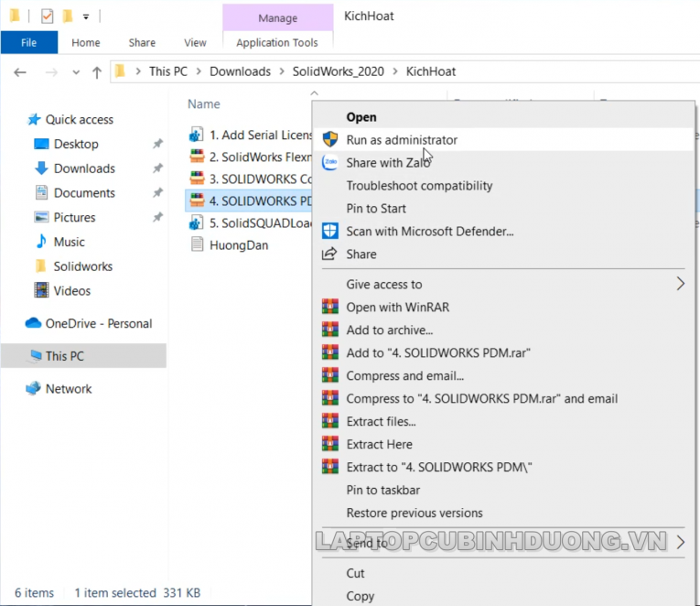
Task: Click WinRAR icon beside Extract files
Action: click(x=330, y=421)
